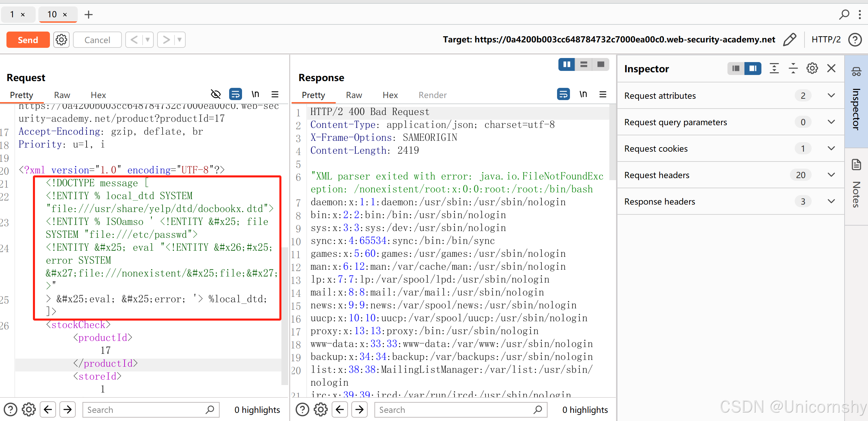Open the history back dropdown arrow
Viewport: 868px width, 421px height.
coord(148,40)
